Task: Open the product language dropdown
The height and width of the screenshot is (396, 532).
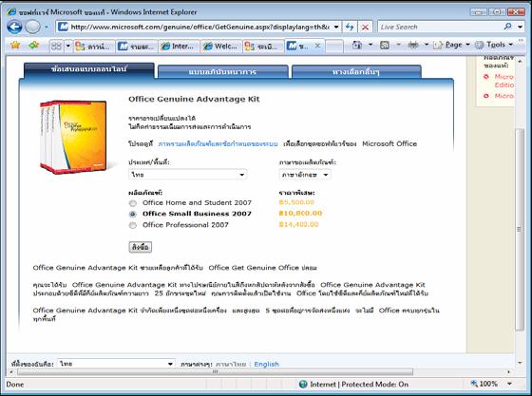Action: click(x=305, y=175)
